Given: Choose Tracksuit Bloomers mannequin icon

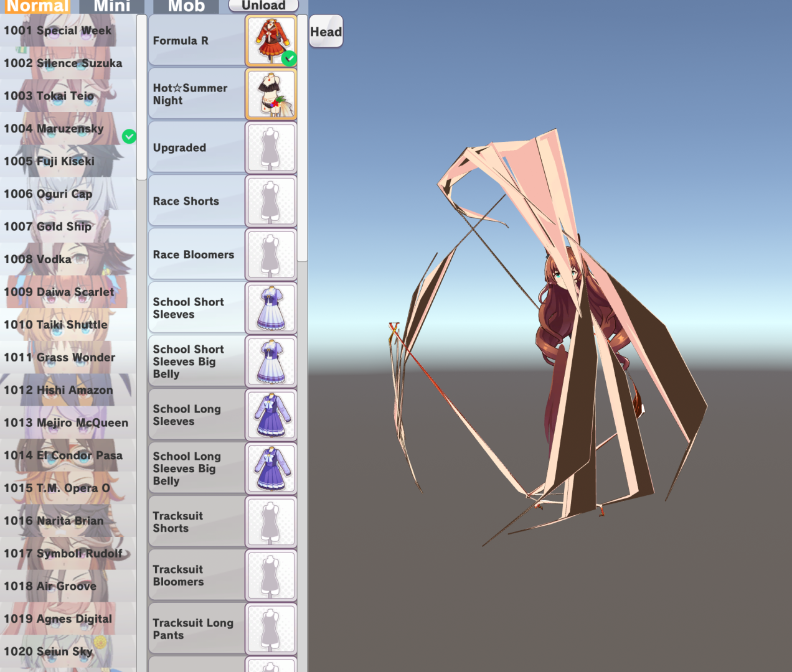Looking at the screenshot, I should [271, 576].
